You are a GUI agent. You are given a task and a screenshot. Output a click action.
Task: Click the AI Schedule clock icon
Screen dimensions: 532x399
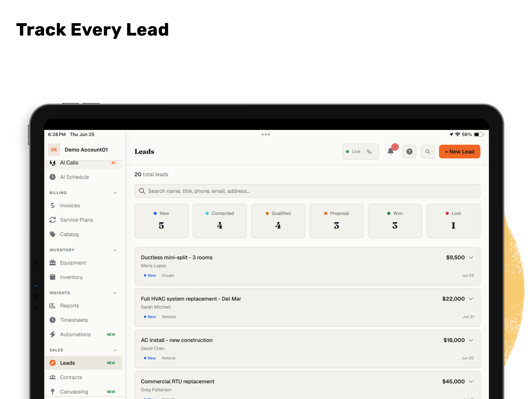coord(52,177)
